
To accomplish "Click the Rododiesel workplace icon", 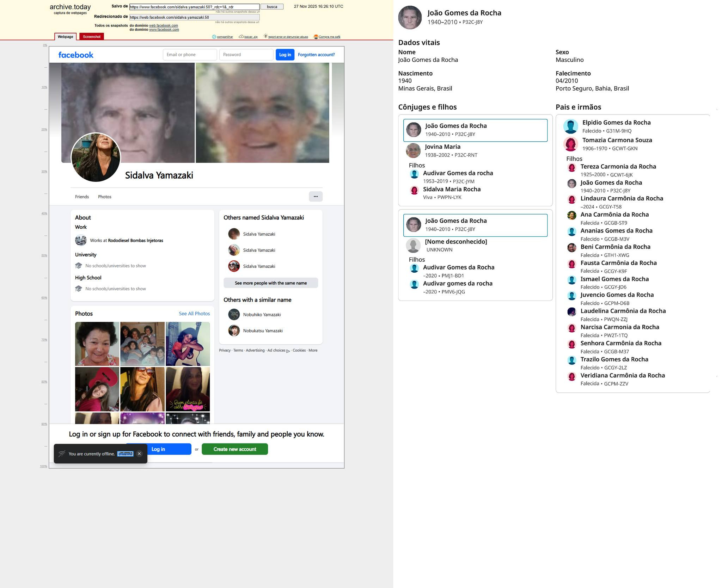I will (81, 240).
